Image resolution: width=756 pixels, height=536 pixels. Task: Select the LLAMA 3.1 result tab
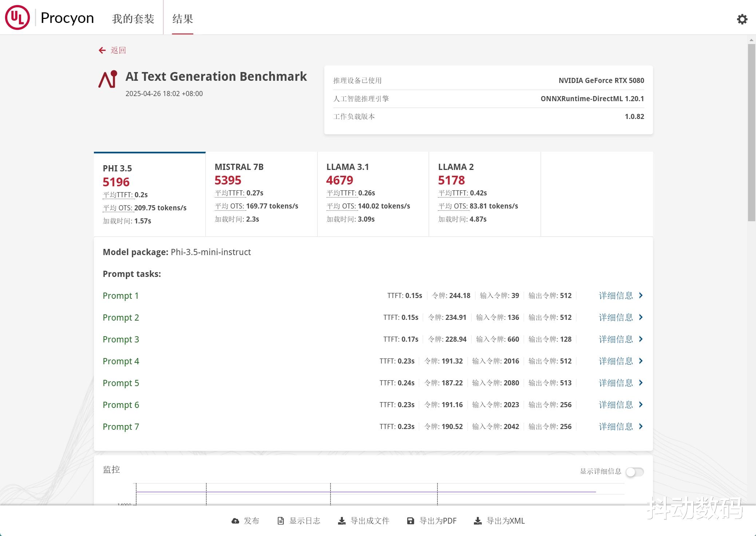click(373, 194)
